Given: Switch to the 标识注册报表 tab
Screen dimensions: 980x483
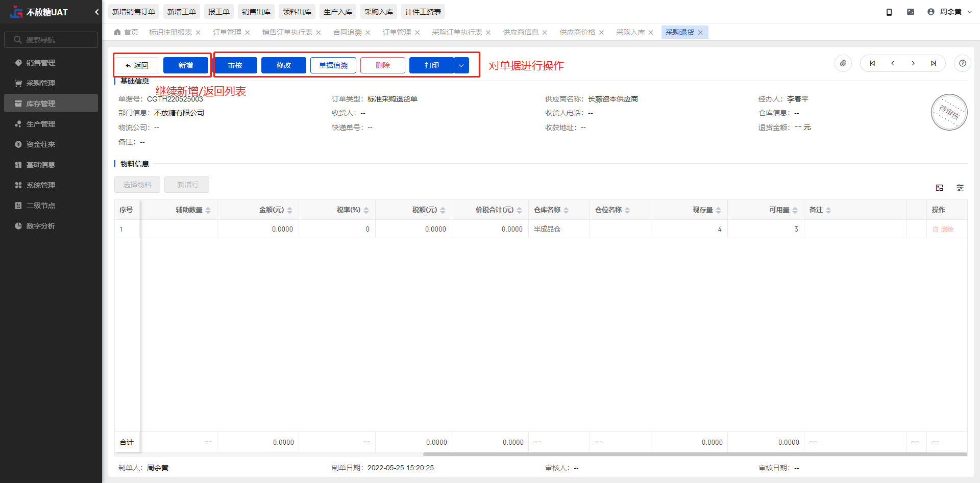Looking at the screenshot, I should coord(170,32).
